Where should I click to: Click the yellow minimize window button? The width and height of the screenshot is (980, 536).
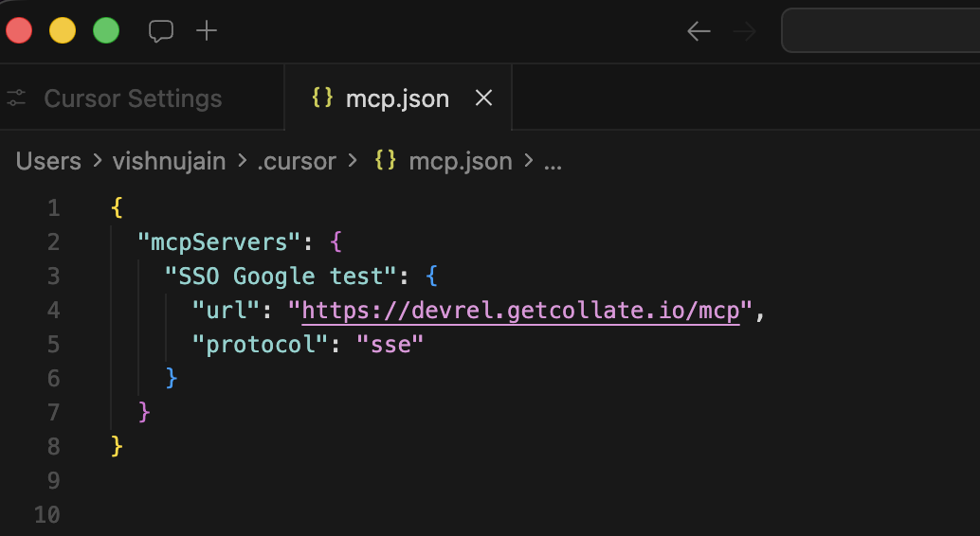(63, 30)
